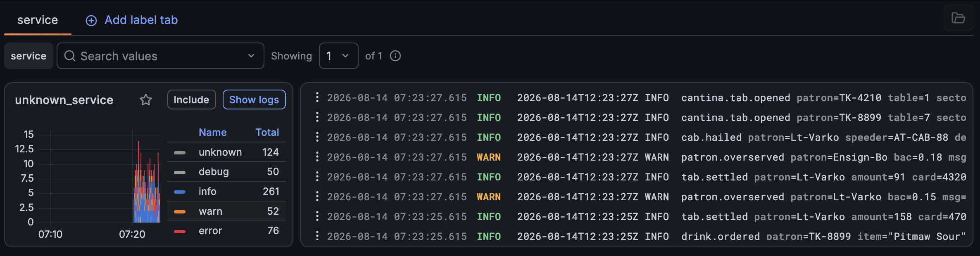Image resolution: width=980 pixels, height=256 pixels.
Task: Expand the Search values dropdown chevron
Action: click(x=251, y=56)
